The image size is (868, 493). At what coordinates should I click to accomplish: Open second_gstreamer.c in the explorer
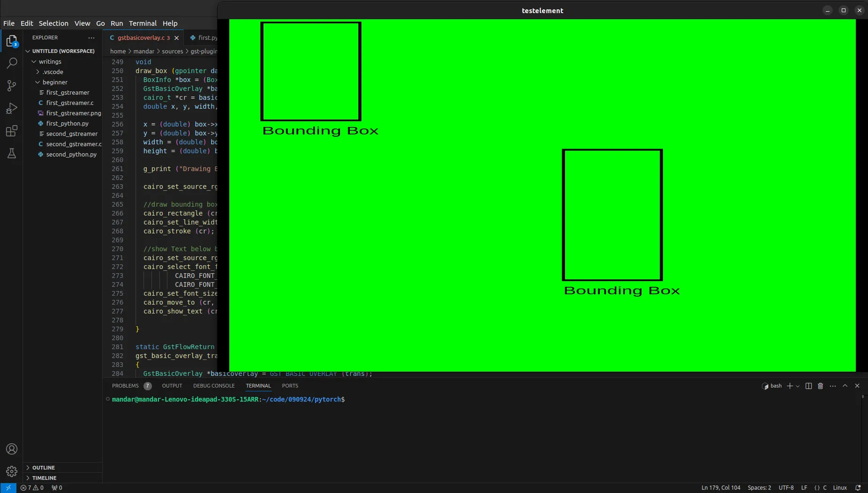[x=74, y=144]
